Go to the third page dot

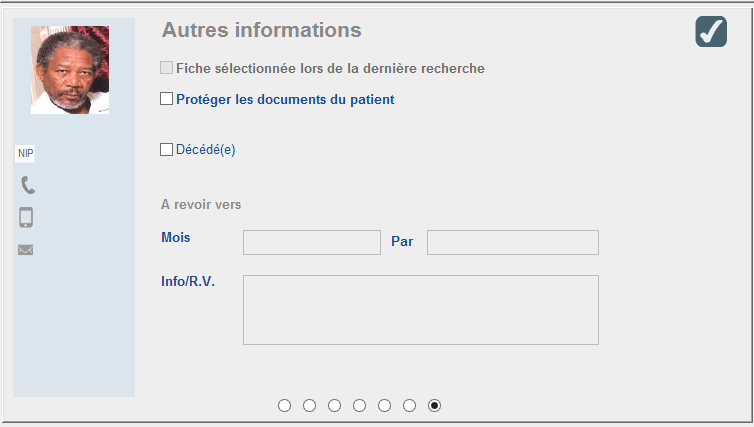pos(335,405)
